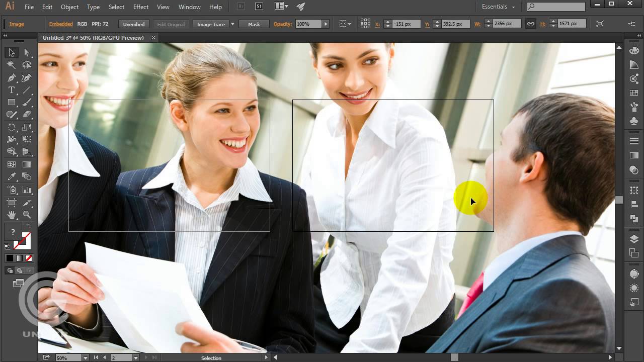Select the Hand tool
644x362 pixels.
click(12, 215)
